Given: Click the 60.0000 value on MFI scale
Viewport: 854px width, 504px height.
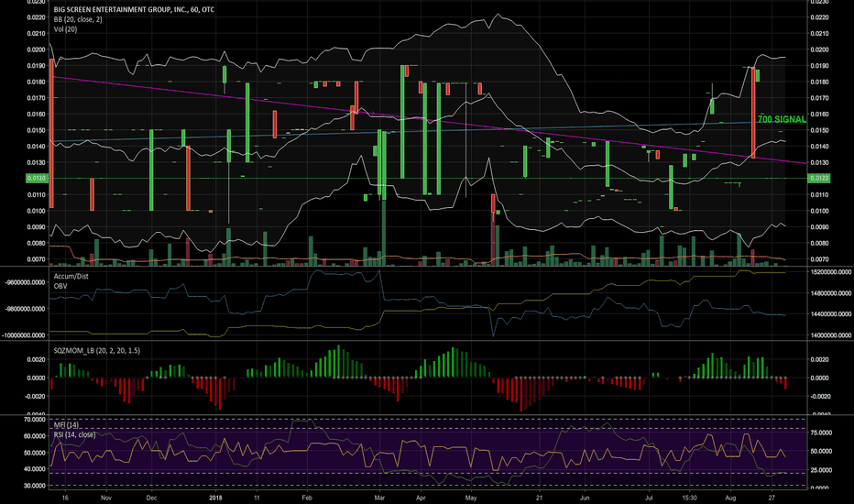Looking at the screenshot, I should tap(35, 436).
